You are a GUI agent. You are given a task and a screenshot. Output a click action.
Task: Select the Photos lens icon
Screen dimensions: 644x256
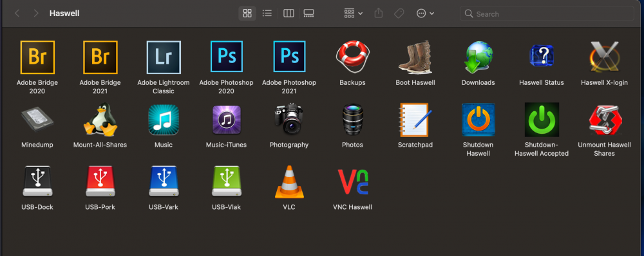click(352, 120)
